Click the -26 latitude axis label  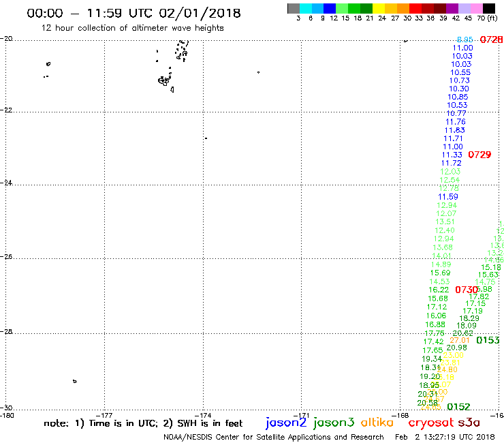(6, 256)
